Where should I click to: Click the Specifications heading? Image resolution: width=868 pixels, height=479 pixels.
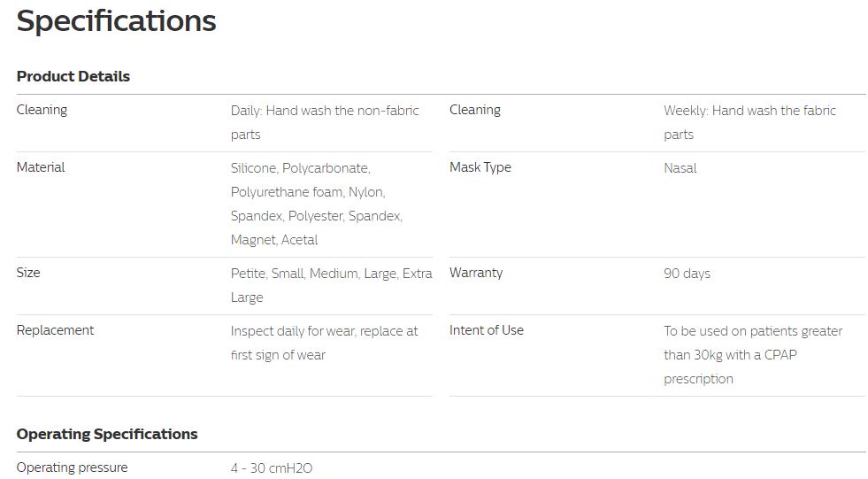(x=116, y=22)
